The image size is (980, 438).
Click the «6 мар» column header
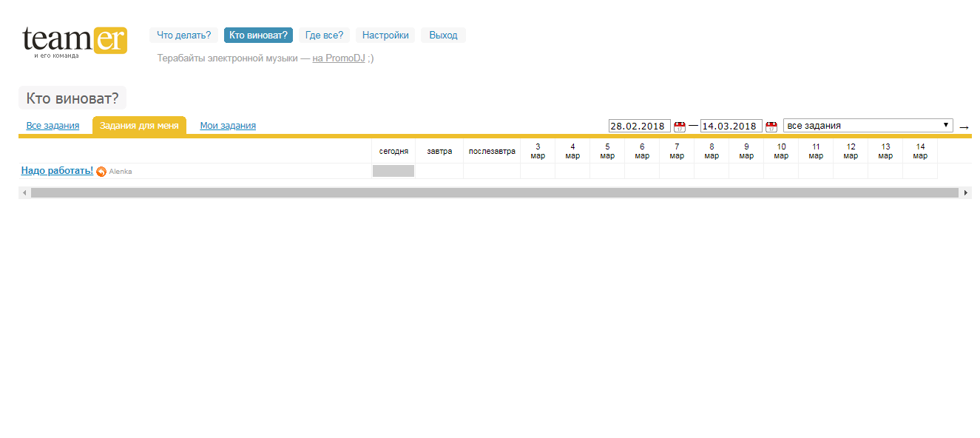pos(642,151)
